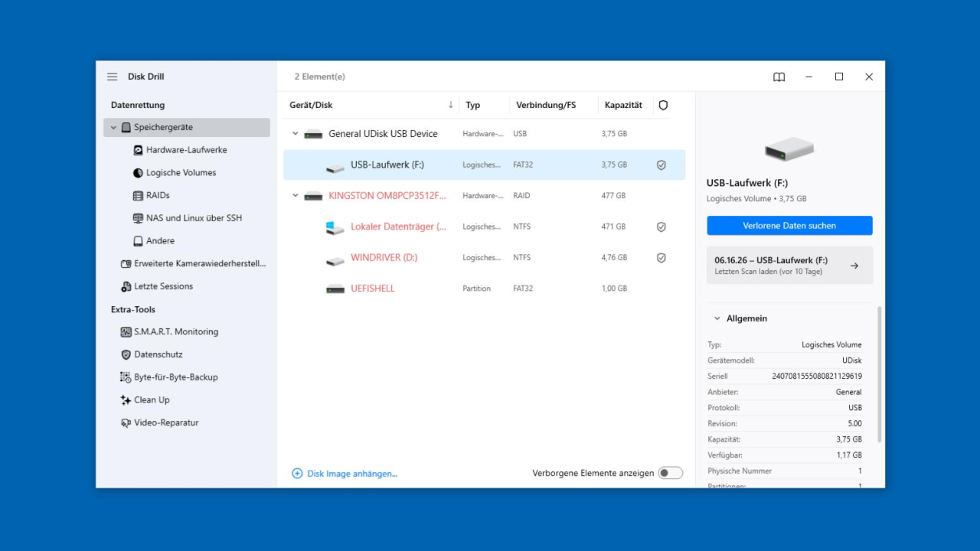980x551 pixels.
Task: Click the arrow icon on the last scan card
Action: click(854, 266)
